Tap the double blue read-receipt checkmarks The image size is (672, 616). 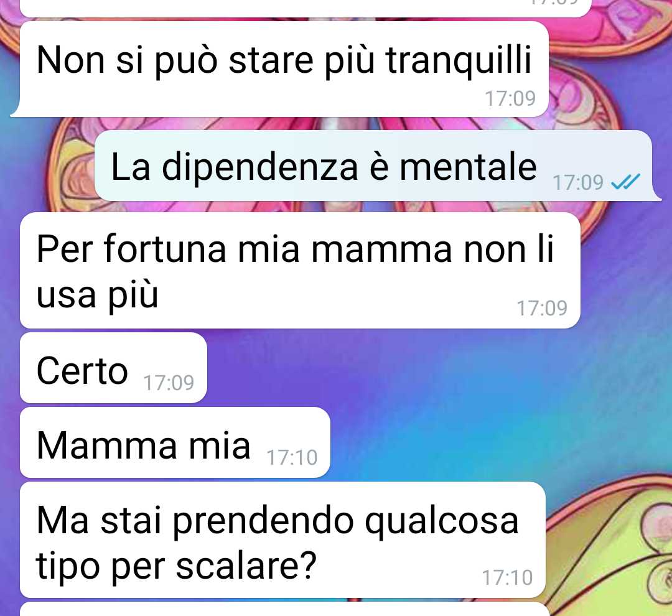[x=625, y=182]
